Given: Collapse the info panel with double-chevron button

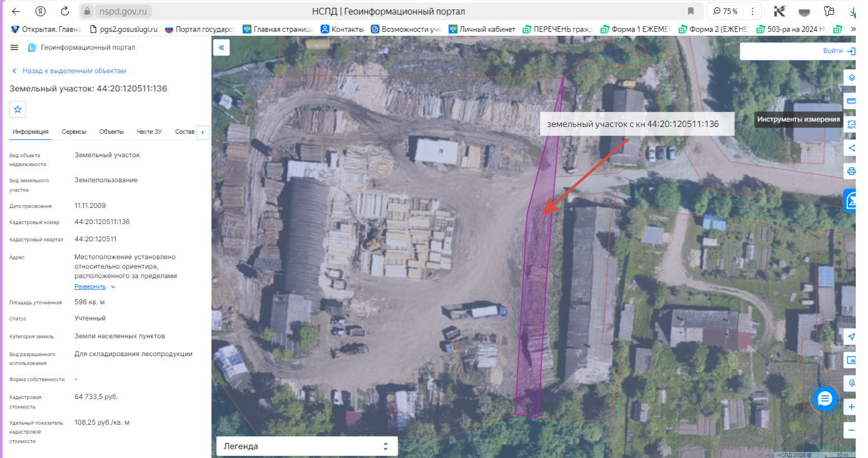Looking at the screenshot, I should click(222, 47).
